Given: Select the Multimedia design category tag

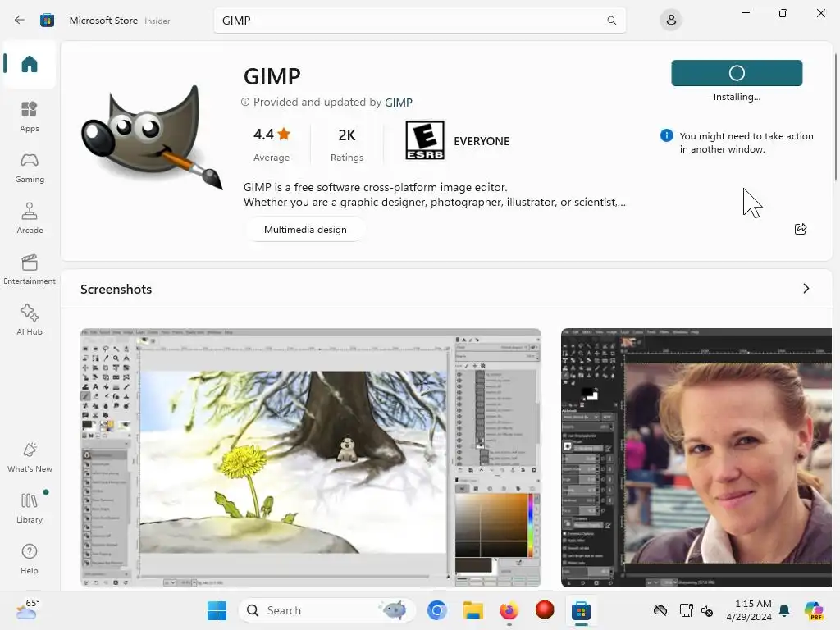Looking at the screenshot, I should point(305,230).
